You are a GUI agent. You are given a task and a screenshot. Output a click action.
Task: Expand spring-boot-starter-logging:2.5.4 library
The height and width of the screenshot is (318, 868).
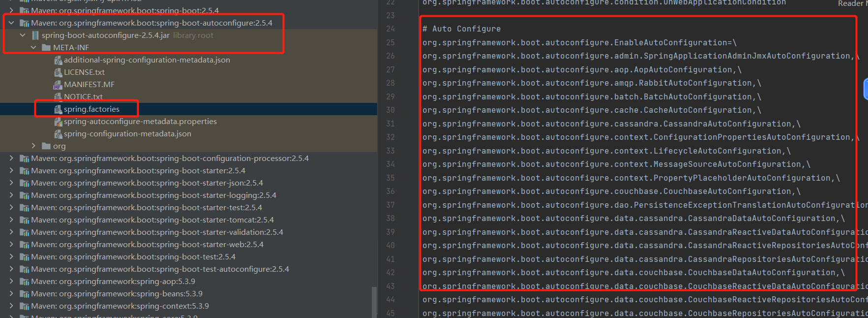[11, 195]
